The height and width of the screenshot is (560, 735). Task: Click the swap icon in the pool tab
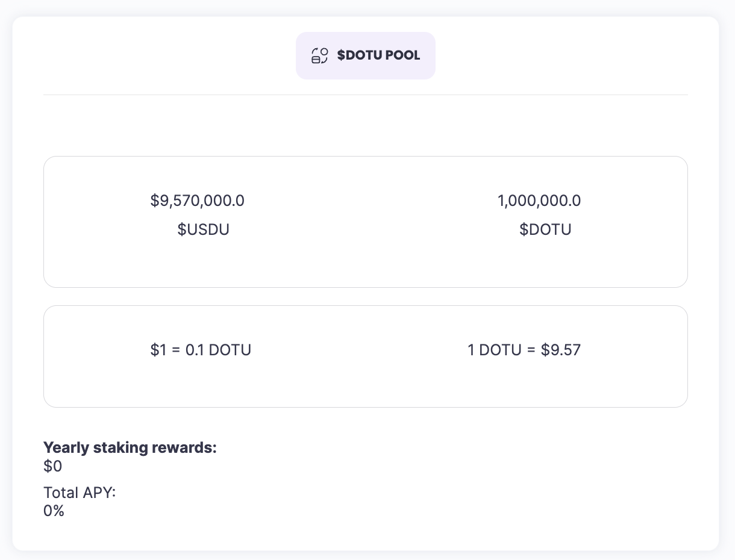tap(319, 55)
